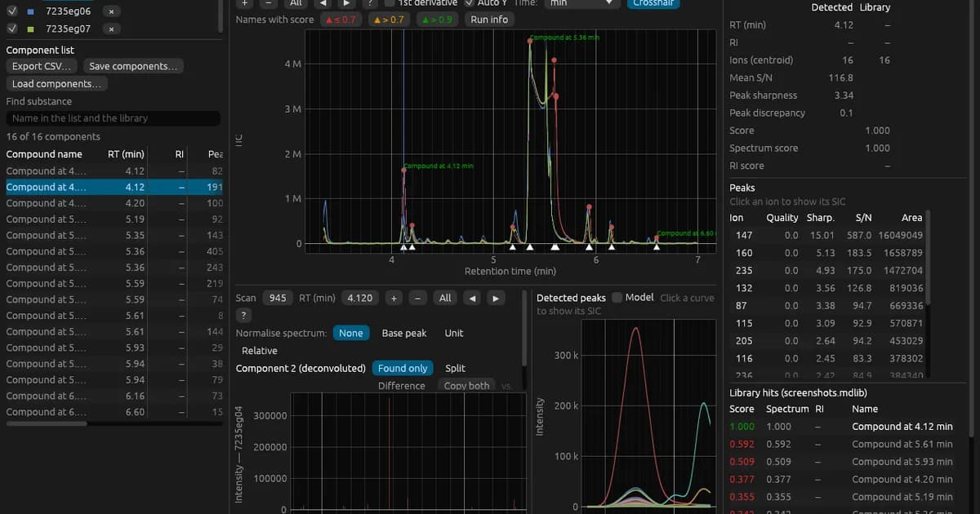
Task: Select component row with RT 6.60
Action: (114, 412)
